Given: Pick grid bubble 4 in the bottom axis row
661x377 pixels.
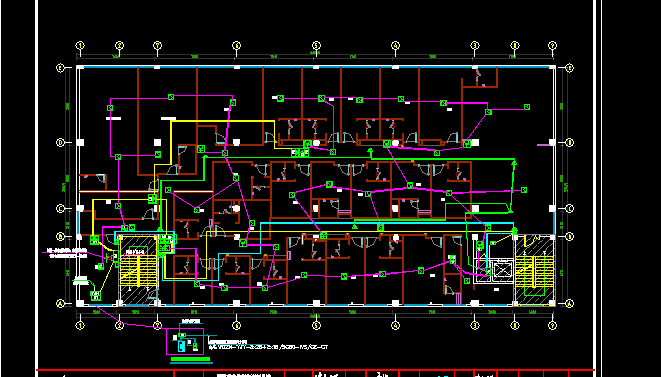Looking at the screenshot, I should [x=395, y=325].
